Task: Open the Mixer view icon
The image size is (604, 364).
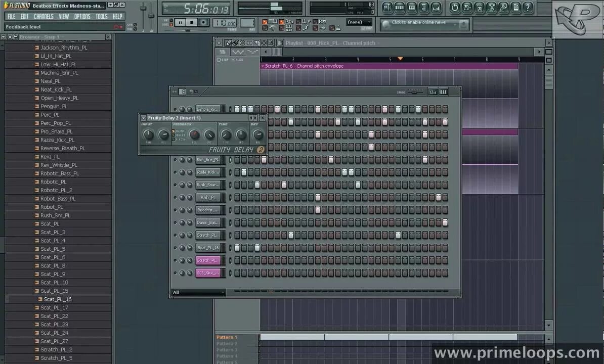Action: pos(436,8)
